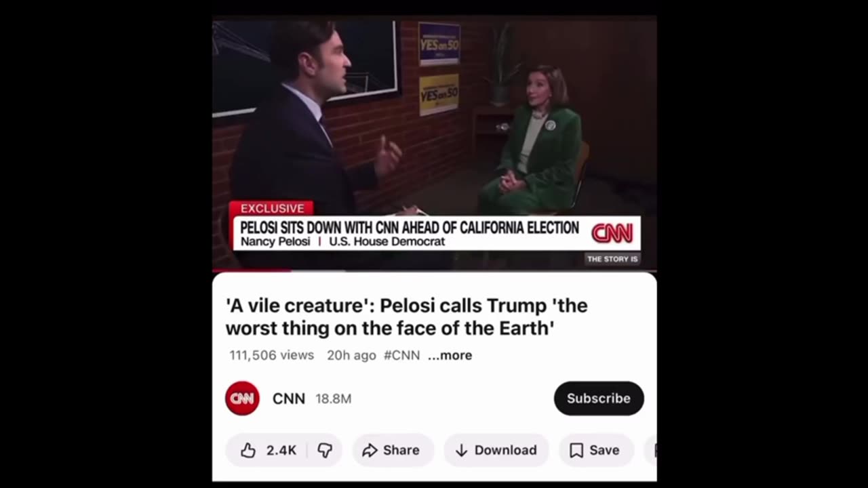Open the #CNN hashtag link
The image size is (868, 488).
[x=401, y=355]
